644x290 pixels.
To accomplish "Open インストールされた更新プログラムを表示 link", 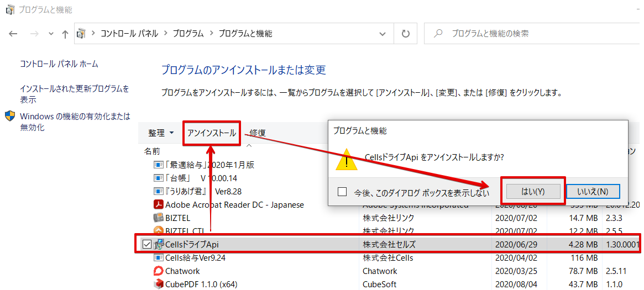I will tap(74, 94).
